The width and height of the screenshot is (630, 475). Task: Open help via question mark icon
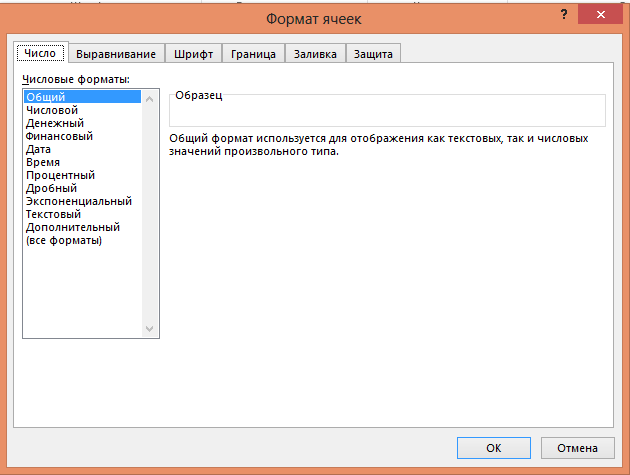pyautogui.click(x=564, y=15)
